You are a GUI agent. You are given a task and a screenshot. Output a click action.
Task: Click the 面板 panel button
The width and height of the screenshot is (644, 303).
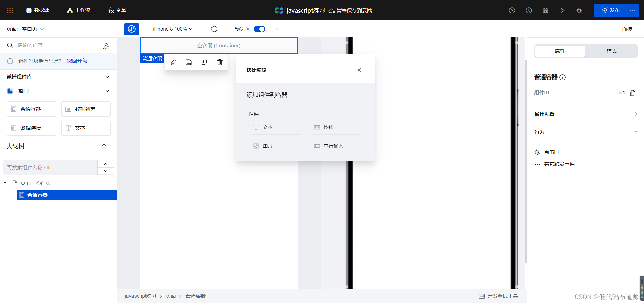pyautogui.click(x=627, y=29)
